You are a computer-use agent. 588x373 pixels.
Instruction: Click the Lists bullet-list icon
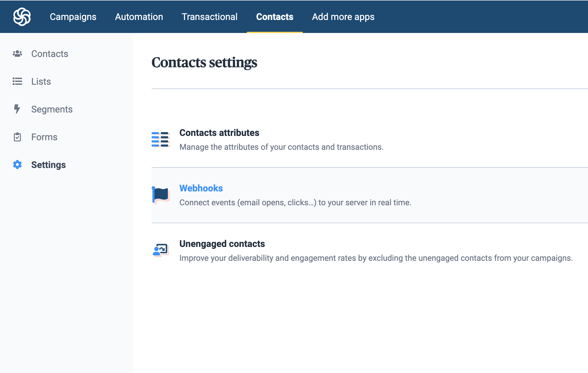[x=17, y=82]
